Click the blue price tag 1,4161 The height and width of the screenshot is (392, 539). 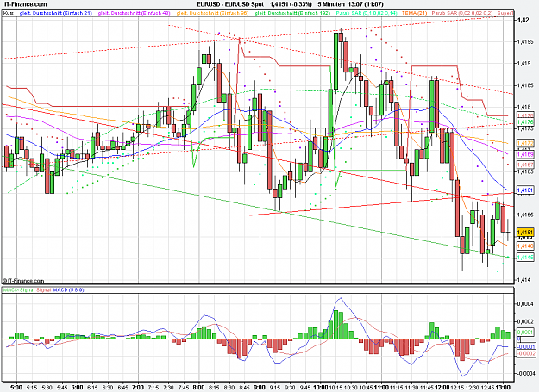coord(525,190)
